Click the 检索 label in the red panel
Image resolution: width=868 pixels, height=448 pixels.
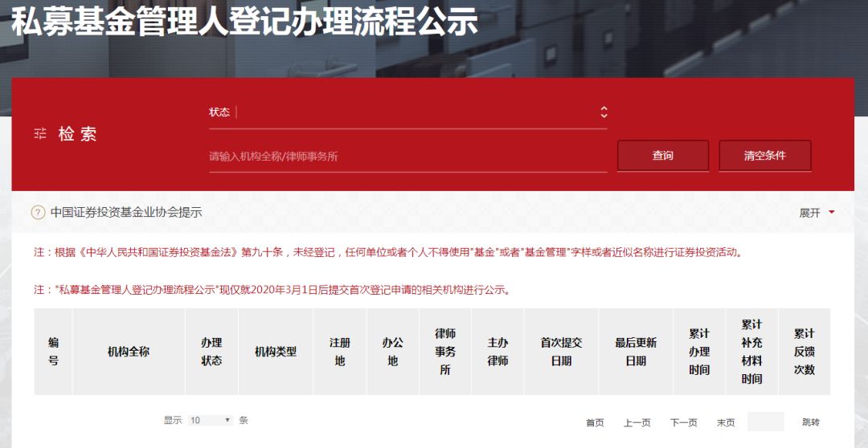77,134
